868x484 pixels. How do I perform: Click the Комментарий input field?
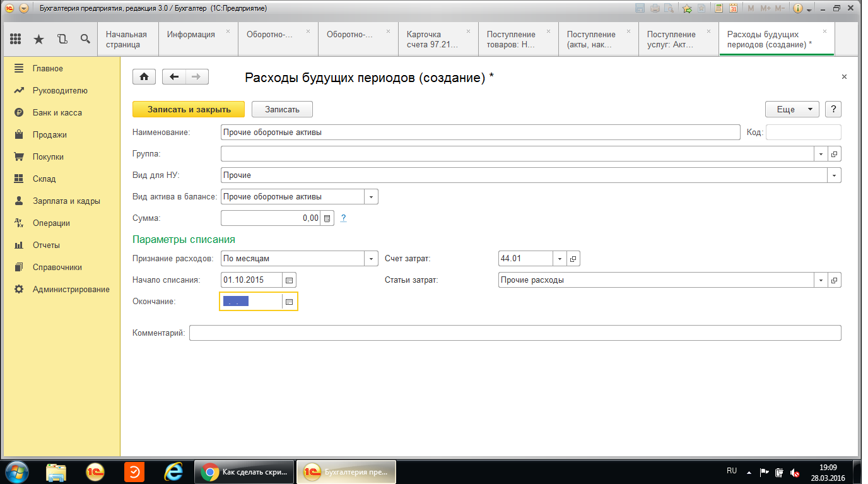[x=515, y=333]
